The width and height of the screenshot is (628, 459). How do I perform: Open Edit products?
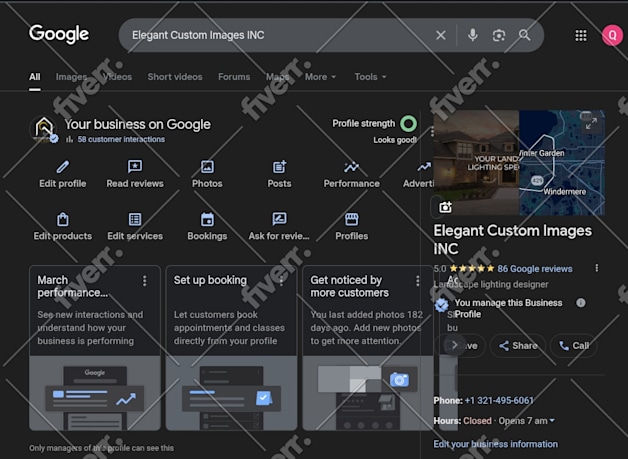pyautogui.click(x=62, y=227)
